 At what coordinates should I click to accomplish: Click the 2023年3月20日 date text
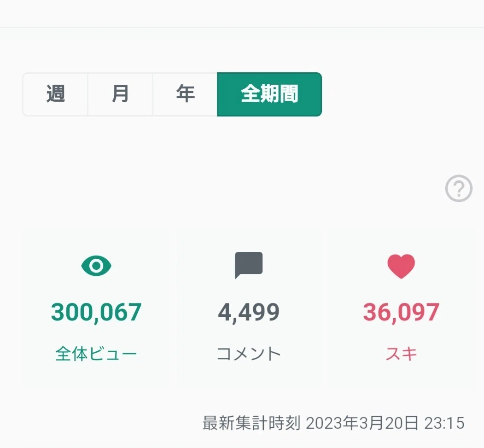[362, 423]
